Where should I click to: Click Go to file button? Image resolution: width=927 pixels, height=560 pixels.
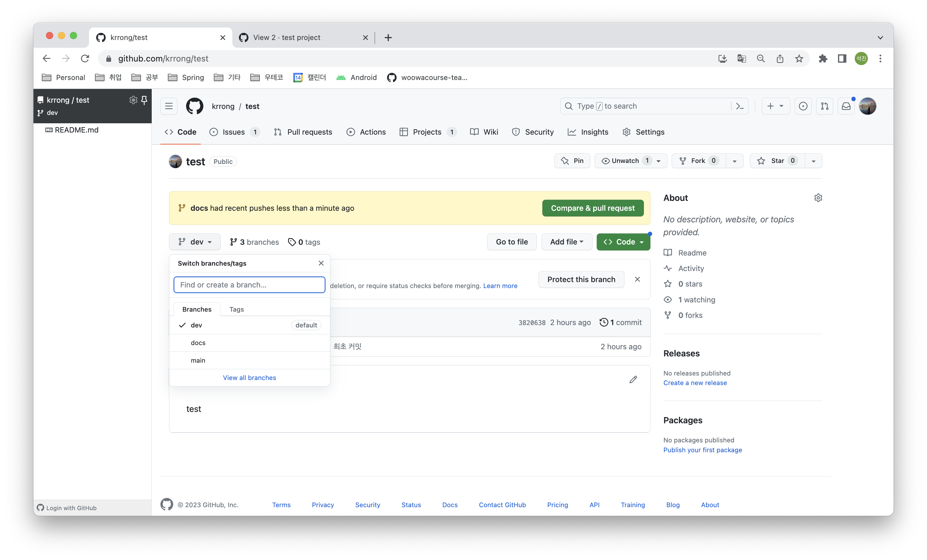[512, 242]
